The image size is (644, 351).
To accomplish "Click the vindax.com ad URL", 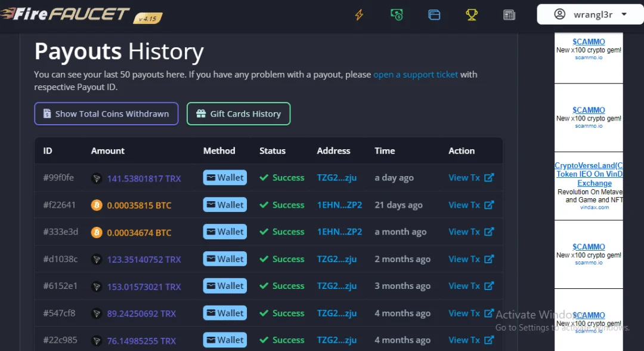I will click(x=595, y=207).
